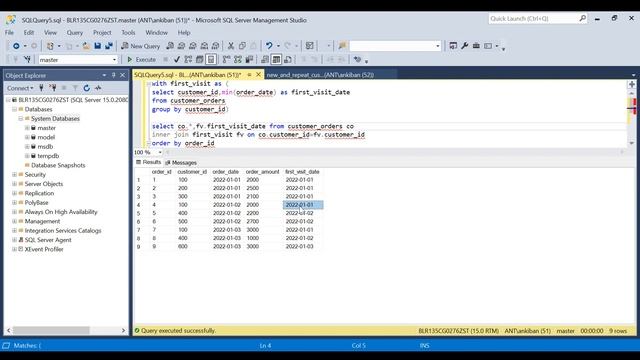Switch to the new_and_repeat_cus query tab
The image size is (640, 360).
(320, 75)
